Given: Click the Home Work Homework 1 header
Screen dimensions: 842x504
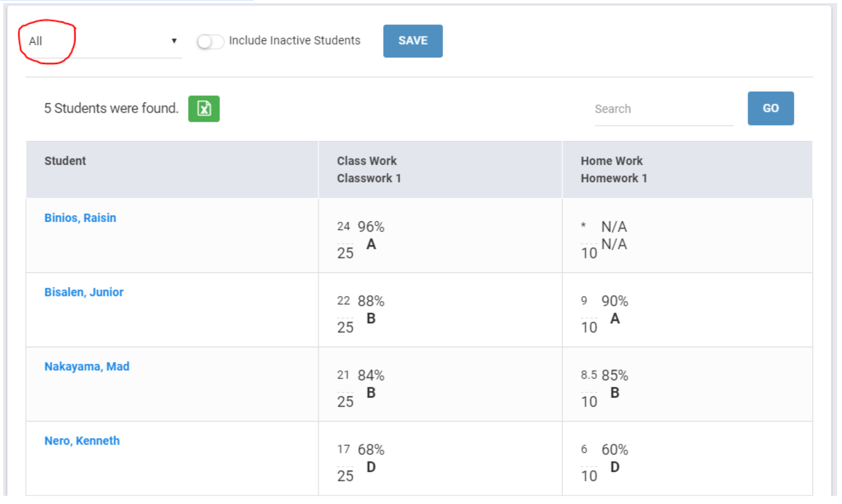Looking at the screenshot, I should click(613, 170).
